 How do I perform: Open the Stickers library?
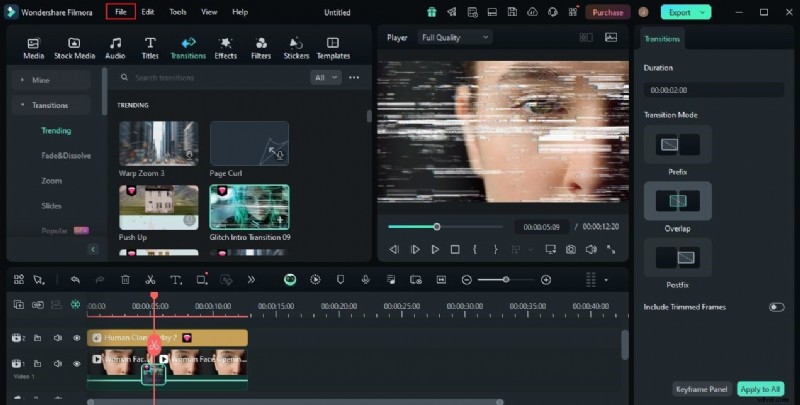click(295, 47)
